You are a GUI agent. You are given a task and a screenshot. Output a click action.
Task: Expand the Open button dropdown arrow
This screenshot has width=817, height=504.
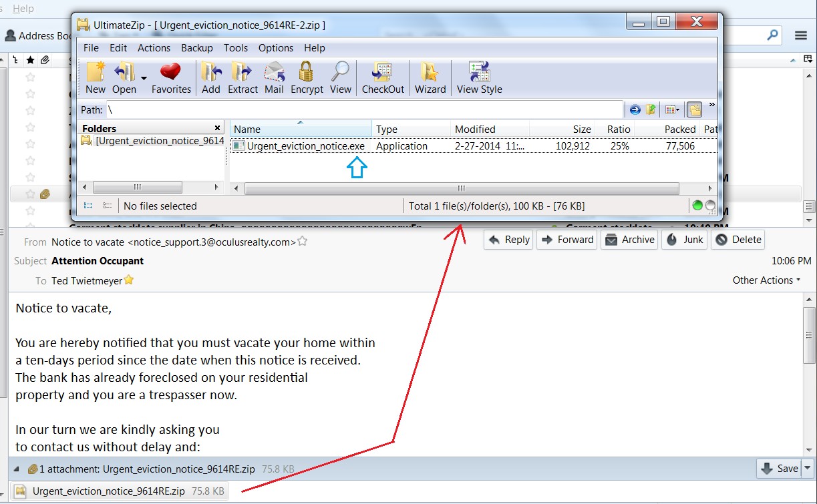coord(144,79)
